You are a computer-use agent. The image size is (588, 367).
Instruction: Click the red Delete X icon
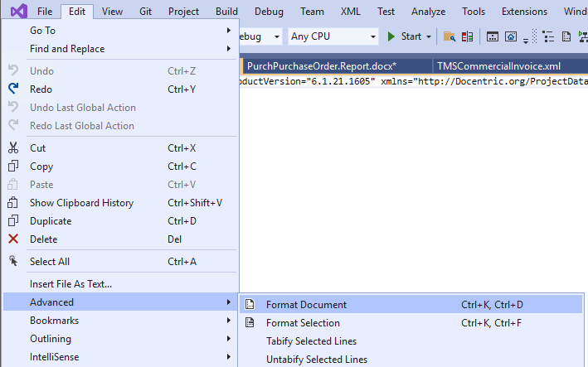(13, 239)
